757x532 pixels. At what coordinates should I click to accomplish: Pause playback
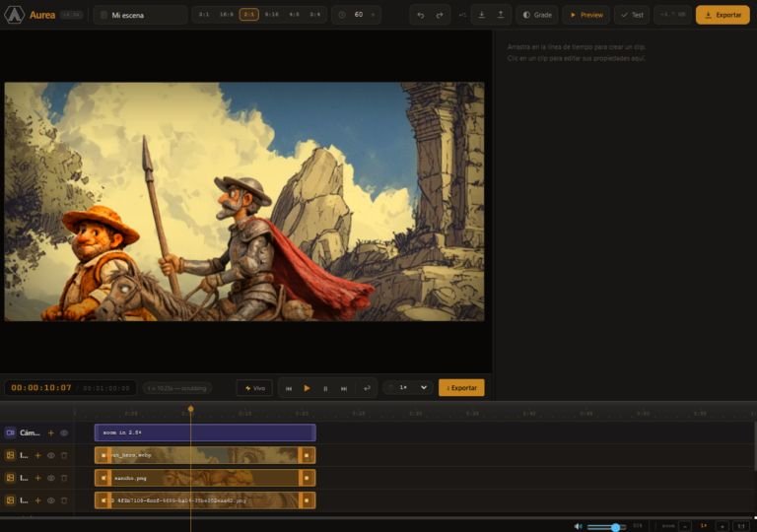click(x=325, y=388)
